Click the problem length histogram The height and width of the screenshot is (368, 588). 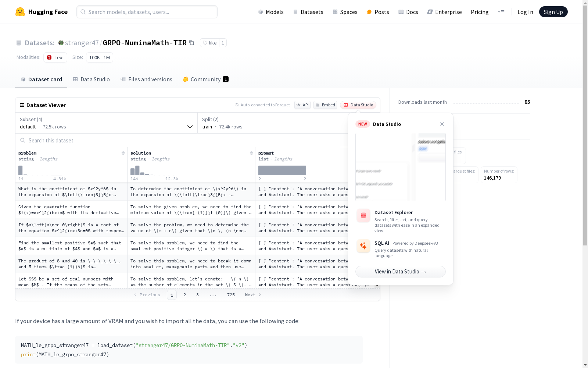click(x=42, y=170)
